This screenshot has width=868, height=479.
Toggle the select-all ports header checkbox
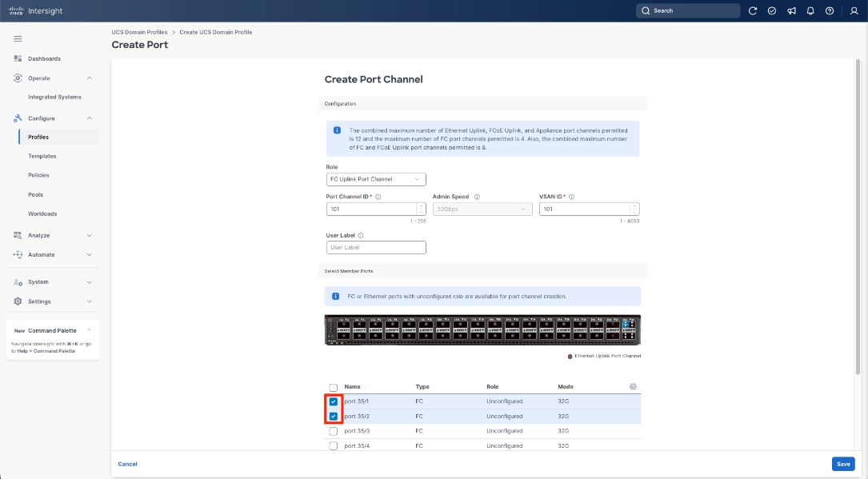(334, 387)
